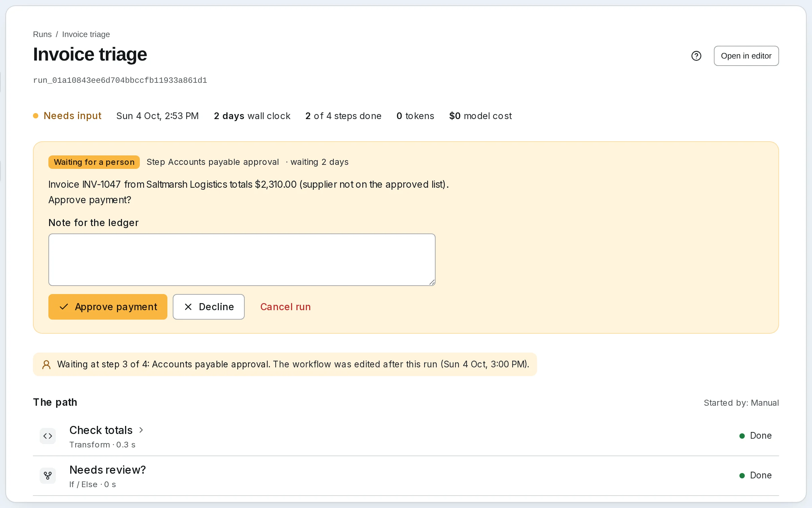The width and height of the screenshot is (812, 508).
Task: Cancel the run
Action: pyautogui.click(x=285, y=307)
